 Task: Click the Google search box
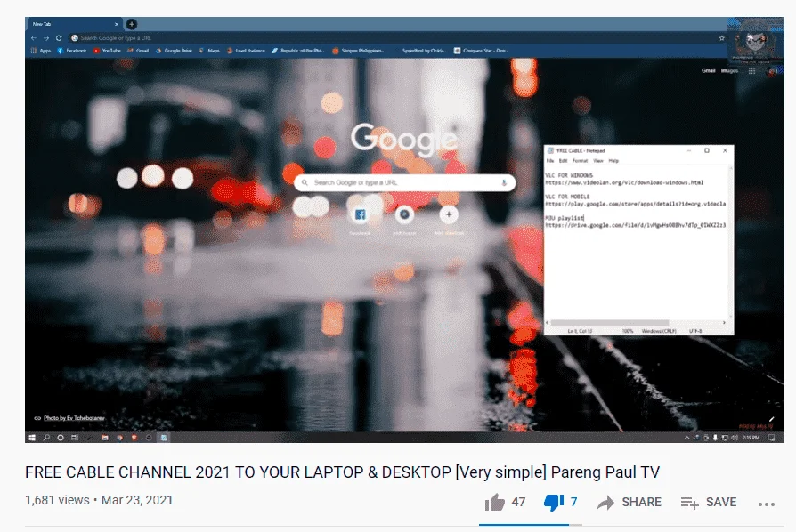[404, 182]
